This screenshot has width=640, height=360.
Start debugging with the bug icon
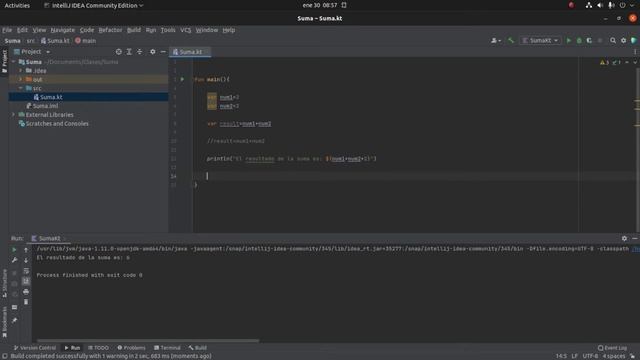(579, 40)
